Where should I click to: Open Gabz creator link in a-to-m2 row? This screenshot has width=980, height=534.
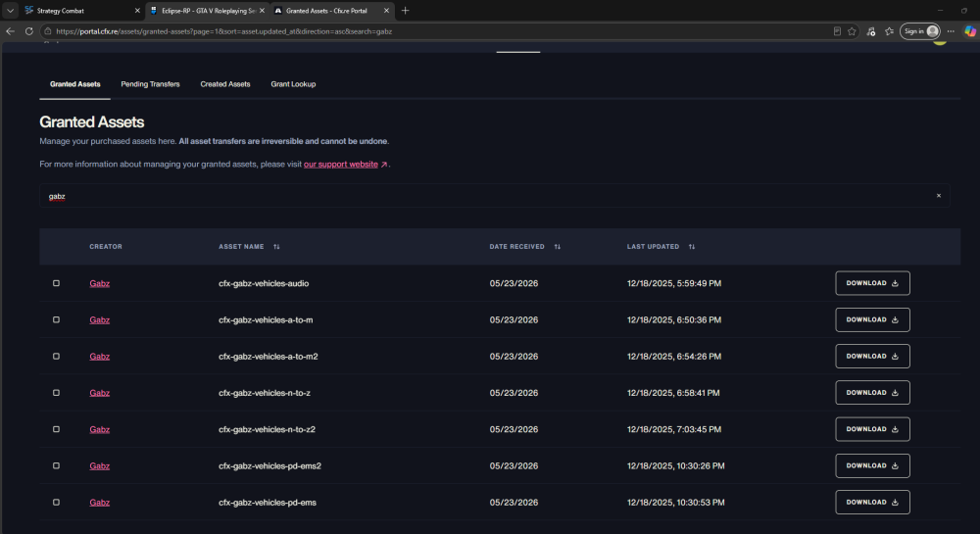(99, 357)
